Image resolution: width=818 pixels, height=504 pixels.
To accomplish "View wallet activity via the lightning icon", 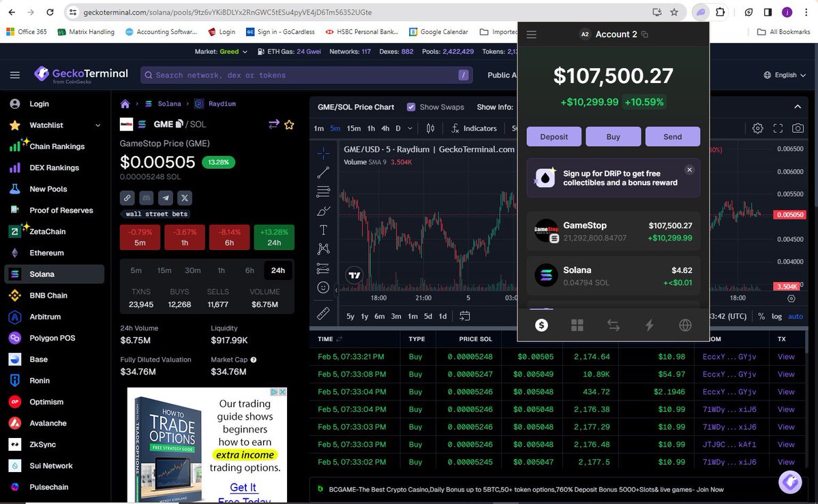I will tap(649, 325).
